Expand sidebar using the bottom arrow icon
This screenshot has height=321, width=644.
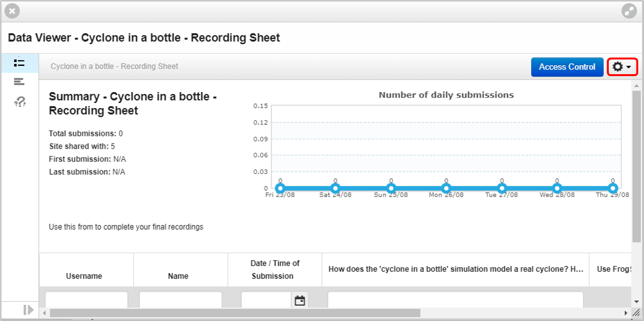pos(28,309)
